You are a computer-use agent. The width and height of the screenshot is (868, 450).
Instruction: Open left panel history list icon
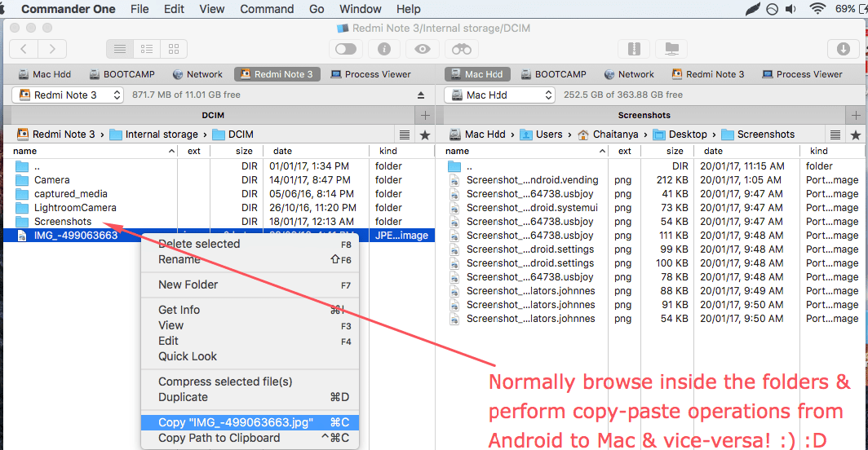click(x=405, y=135)
